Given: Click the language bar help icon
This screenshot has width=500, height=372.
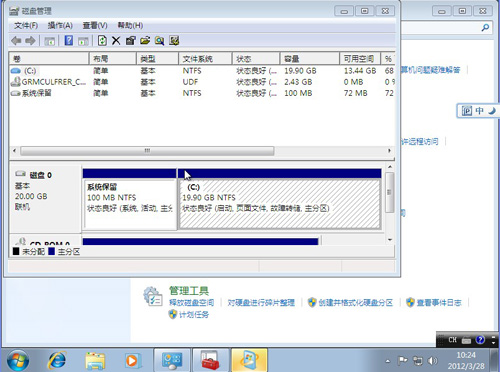Looking at the screenshot, I should [480, 340].
